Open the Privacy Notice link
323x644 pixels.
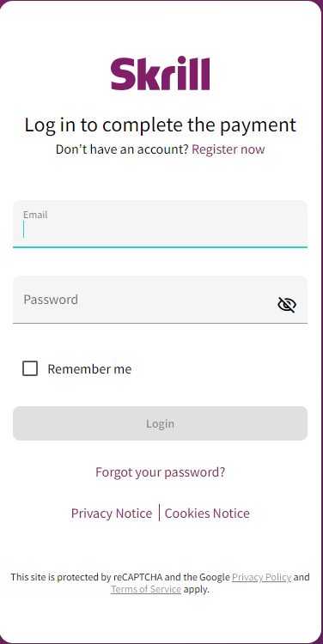[112, 513]
